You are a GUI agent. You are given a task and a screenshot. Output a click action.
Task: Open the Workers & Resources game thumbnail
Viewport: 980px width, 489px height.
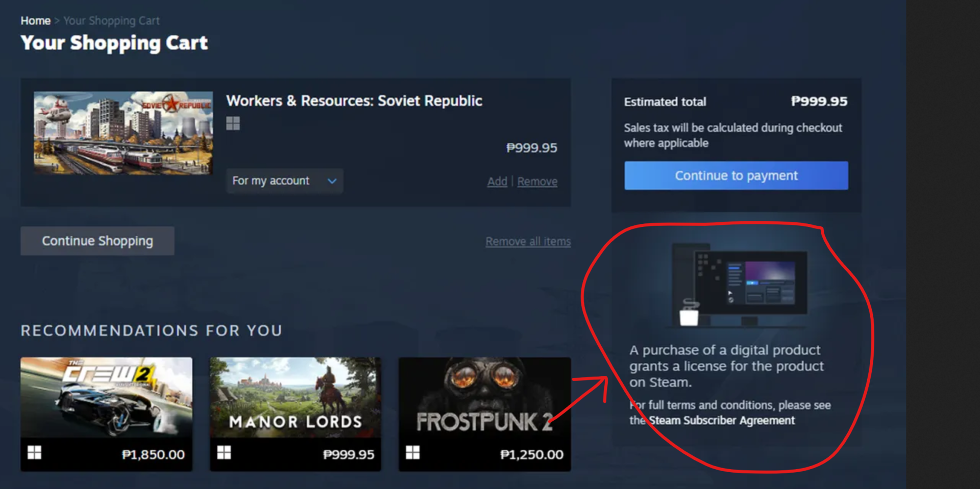click(x=123, y=133)
